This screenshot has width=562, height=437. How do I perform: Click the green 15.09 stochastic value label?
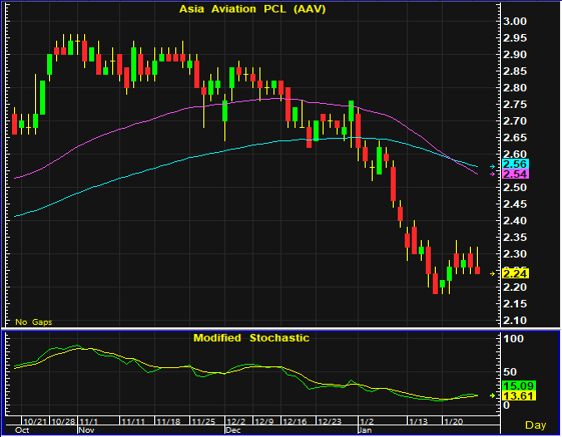519,386
